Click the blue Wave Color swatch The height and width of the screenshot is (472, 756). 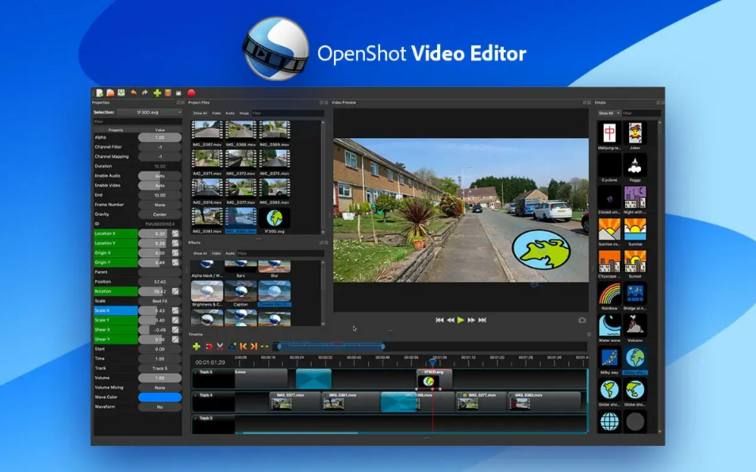tap(160, 397)
